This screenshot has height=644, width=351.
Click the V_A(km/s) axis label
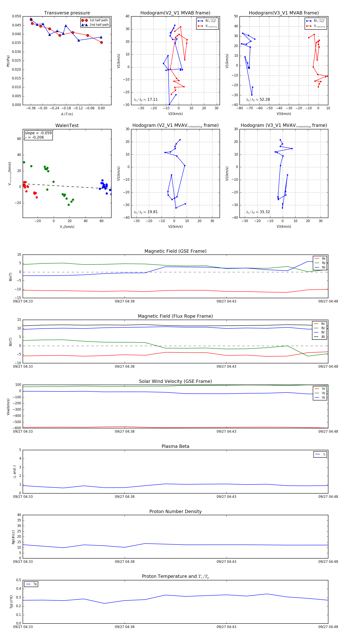[x=67, y=227]
